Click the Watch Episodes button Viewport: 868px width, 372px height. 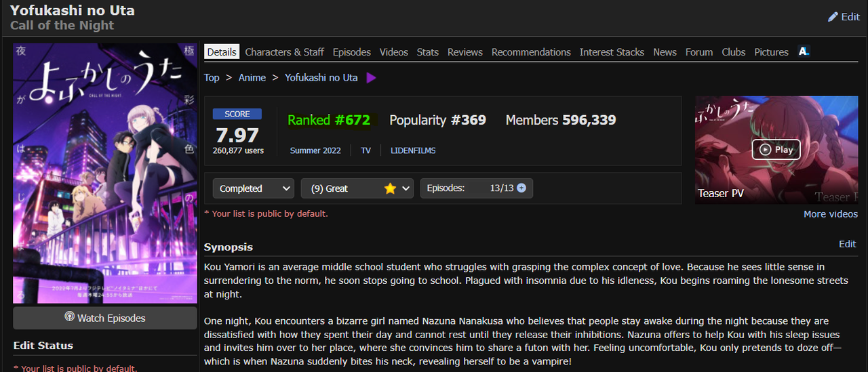[105, 318]
